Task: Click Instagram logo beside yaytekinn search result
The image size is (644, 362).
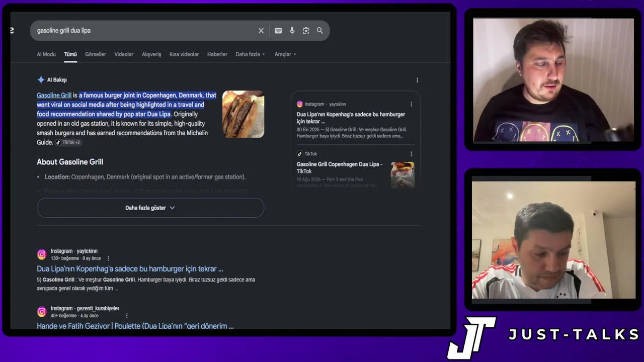Action: [42, 254]
